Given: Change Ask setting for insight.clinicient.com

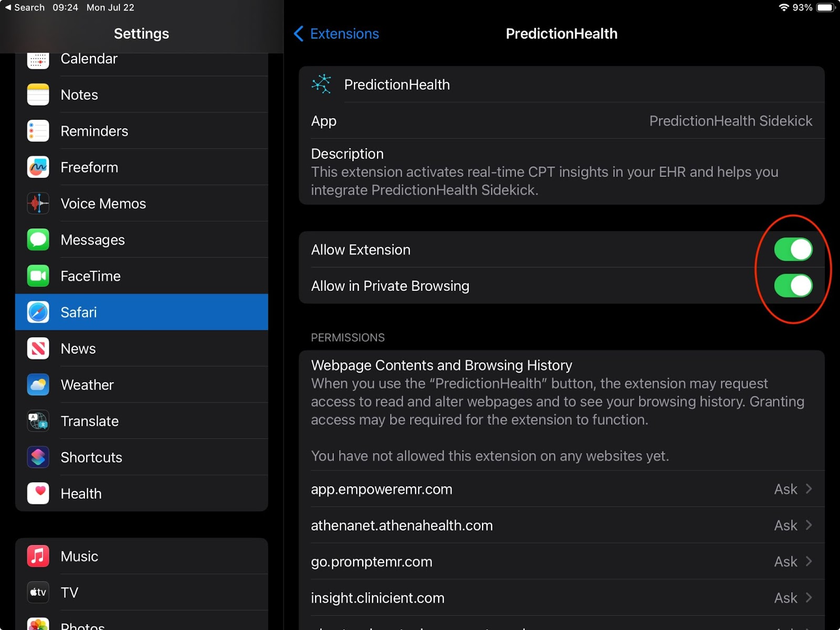Looking at the screenshot, I should click(x=785, y=598).
